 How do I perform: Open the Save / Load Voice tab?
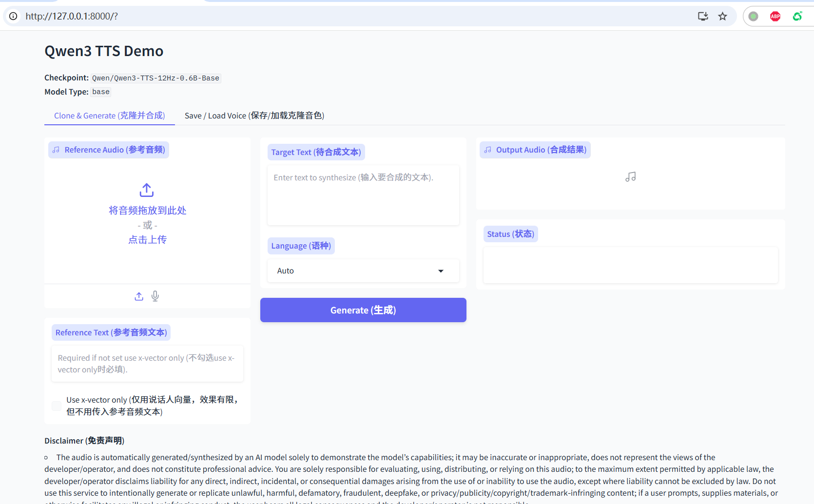254,116
